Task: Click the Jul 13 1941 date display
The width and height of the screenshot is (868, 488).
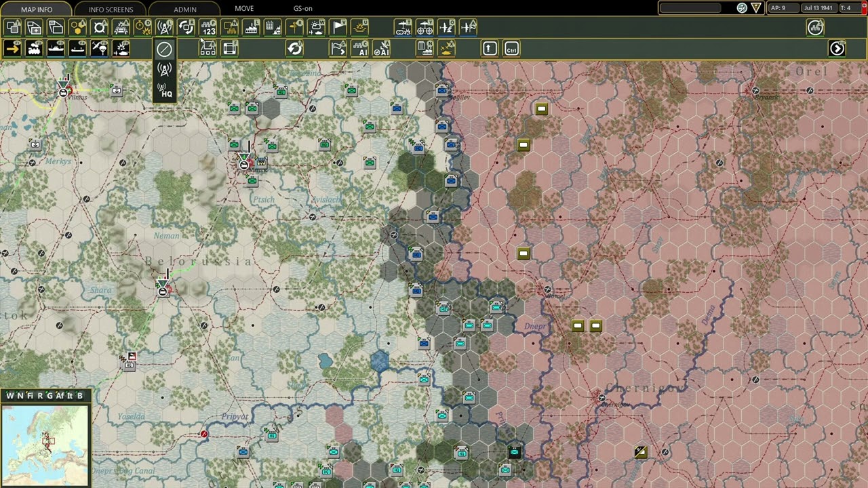Action: (x=818, y=8)
